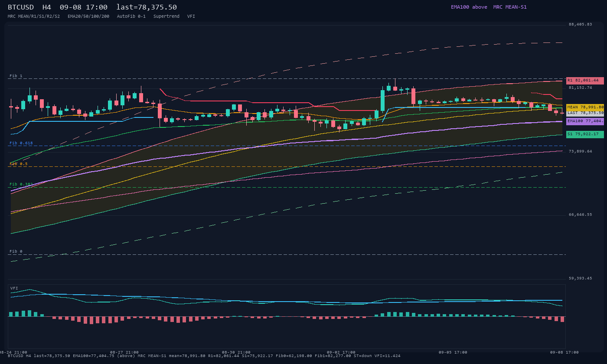Click last=78,375.50 in the title
Image resolution: width=607 pixels, height=364 pixels.
coord(147,7)
